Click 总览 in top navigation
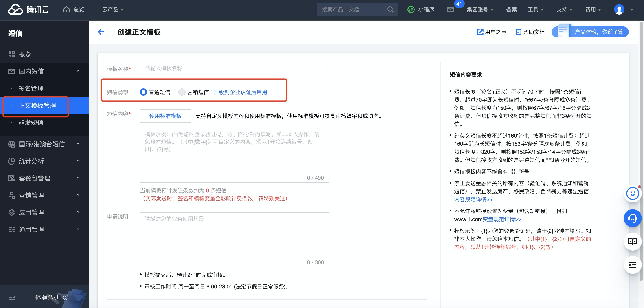The image size is (644, 308). (x=79, y=9)
